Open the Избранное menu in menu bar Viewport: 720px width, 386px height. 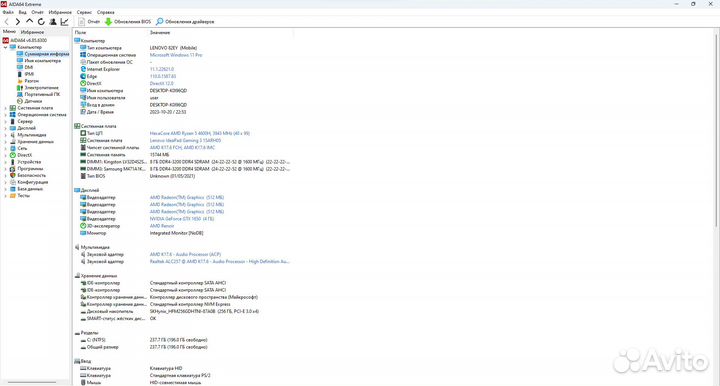tap(60, 12)
